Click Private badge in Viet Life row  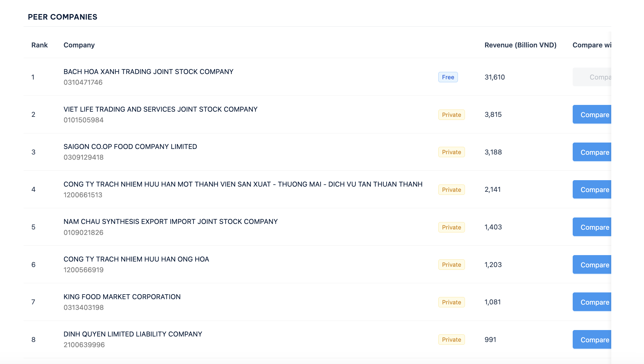[x=451, y=115]
